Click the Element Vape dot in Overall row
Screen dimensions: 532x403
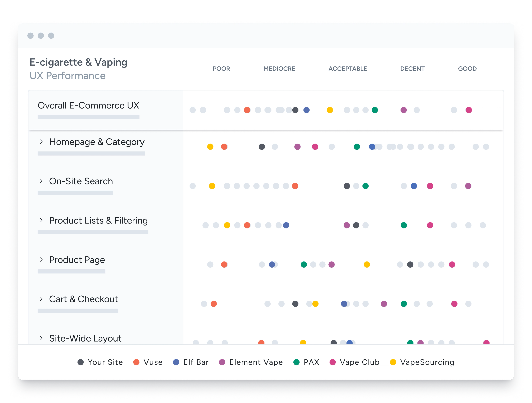tap(404, 110)
